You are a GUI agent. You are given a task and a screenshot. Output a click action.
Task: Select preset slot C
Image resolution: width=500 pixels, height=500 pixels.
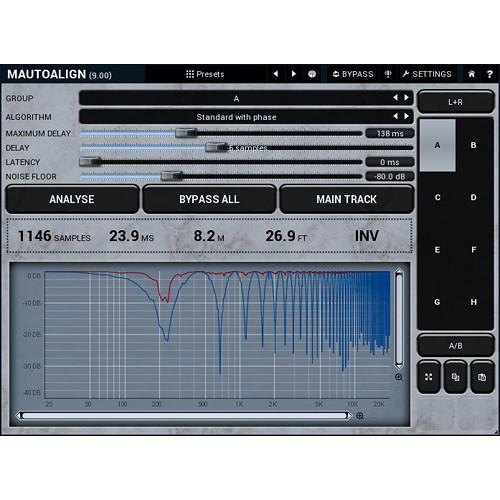pos(437,197)
